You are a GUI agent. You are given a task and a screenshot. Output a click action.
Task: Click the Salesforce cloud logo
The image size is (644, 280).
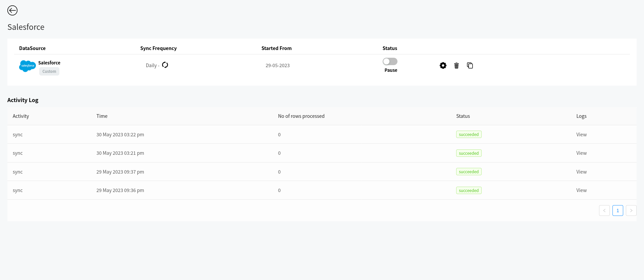tap(28, 66)
